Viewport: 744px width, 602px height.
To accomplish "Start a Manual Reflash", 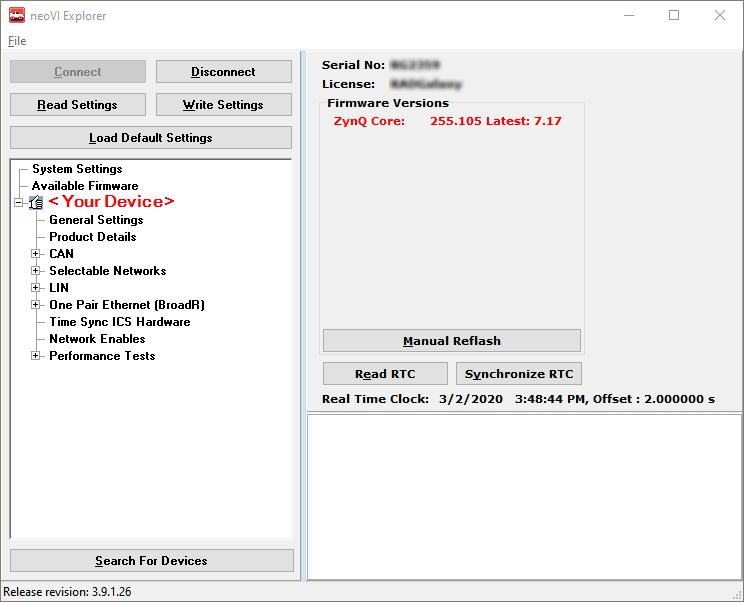I will (x=452, y=341).
